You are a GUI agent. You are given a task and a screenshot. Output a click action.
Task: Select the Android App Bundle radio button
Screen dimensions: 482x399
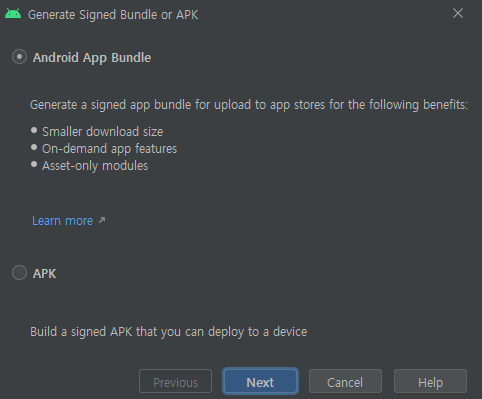point(19,57)
